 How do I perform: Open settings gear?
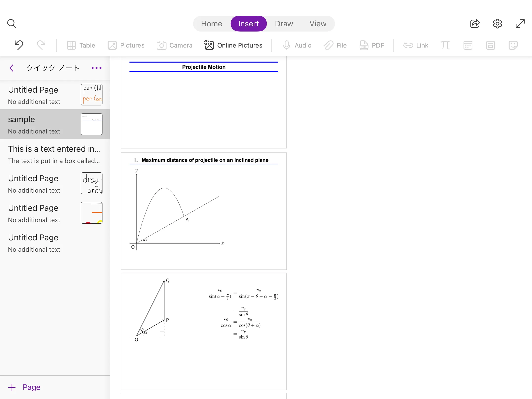(x=497, y=24)
